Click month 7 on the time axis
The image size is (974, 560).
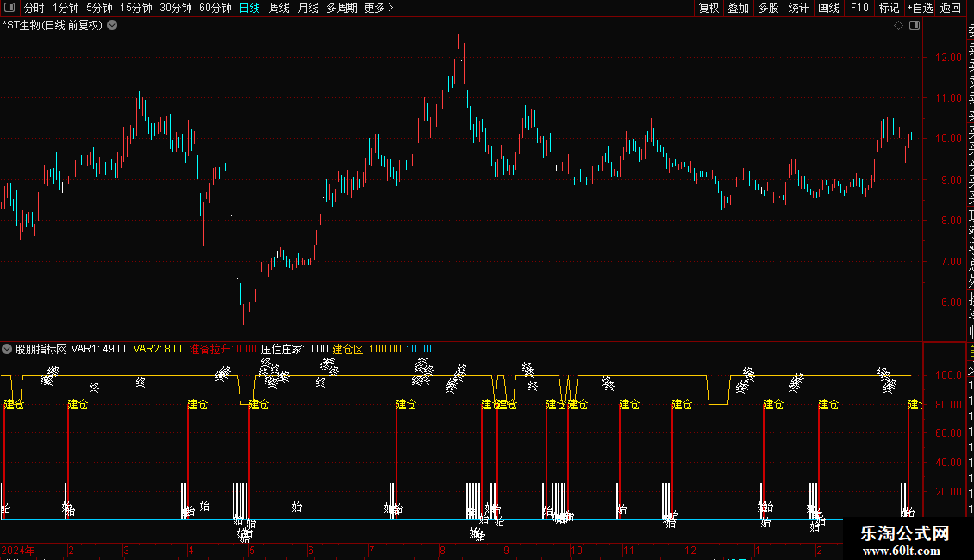tap(371, 550)
